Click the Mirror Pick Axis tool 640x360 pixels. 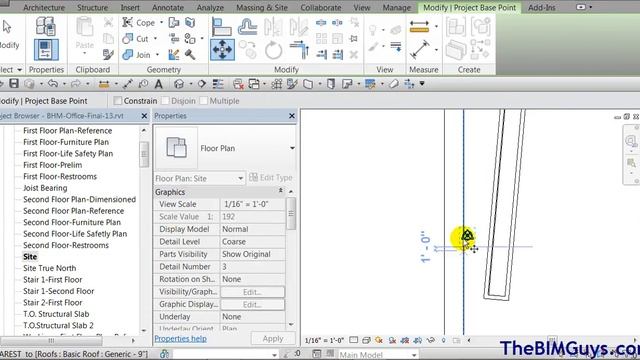point(273,27)
